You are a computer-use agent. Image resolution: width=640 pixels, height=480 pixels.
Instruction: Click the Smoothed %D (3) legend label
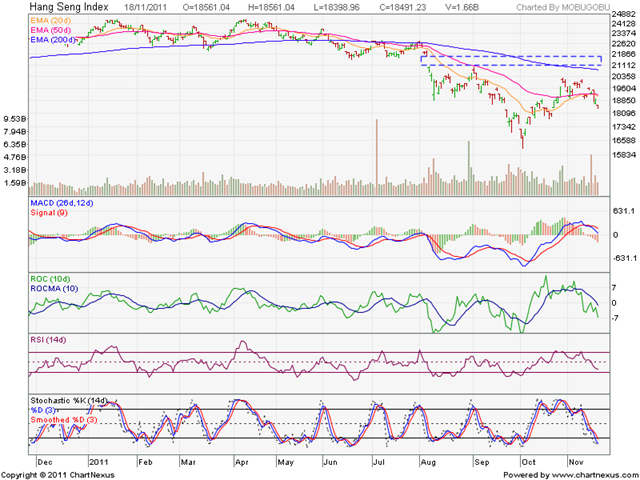(64, 420)
